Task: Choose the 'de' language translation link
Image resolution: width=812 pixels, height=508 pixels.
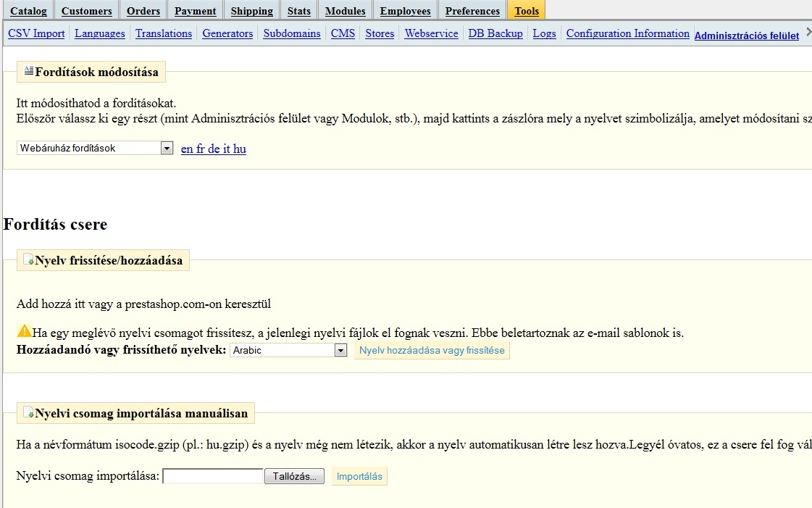Action: tap(214, 149)
